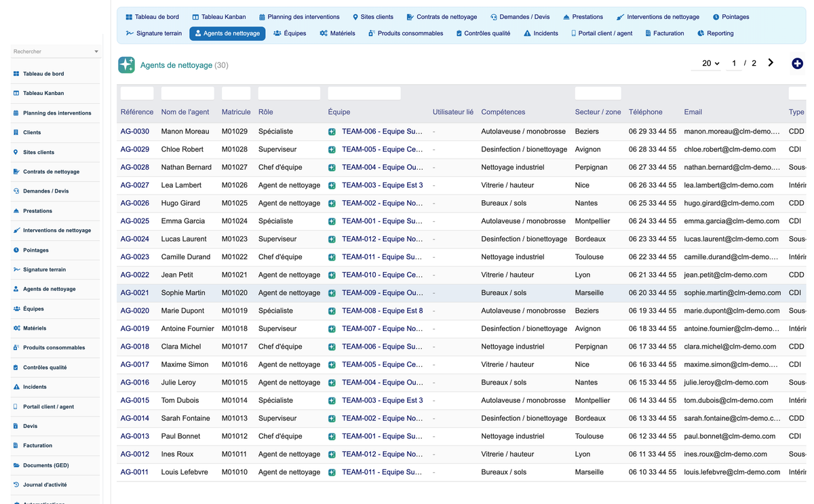Sort by the Compétences column header

[x=503, y=112]
